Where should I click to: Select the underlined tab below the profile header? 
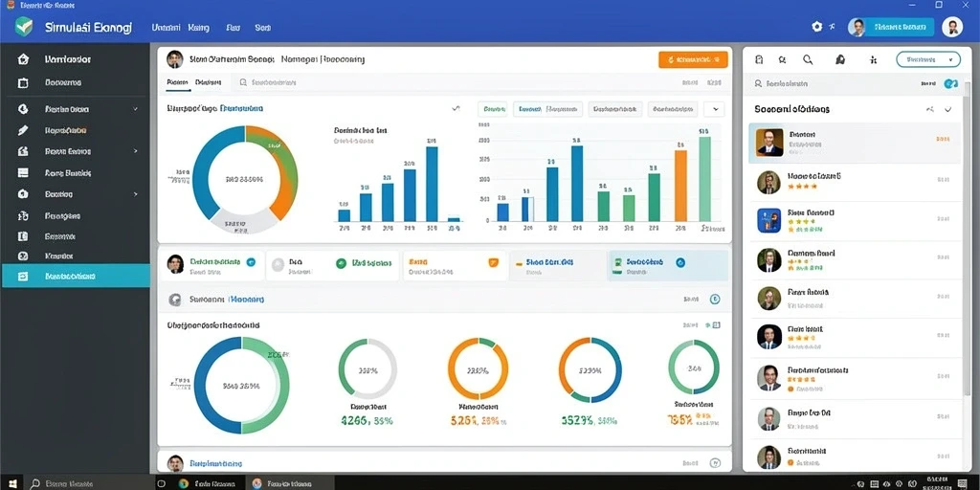177,82
